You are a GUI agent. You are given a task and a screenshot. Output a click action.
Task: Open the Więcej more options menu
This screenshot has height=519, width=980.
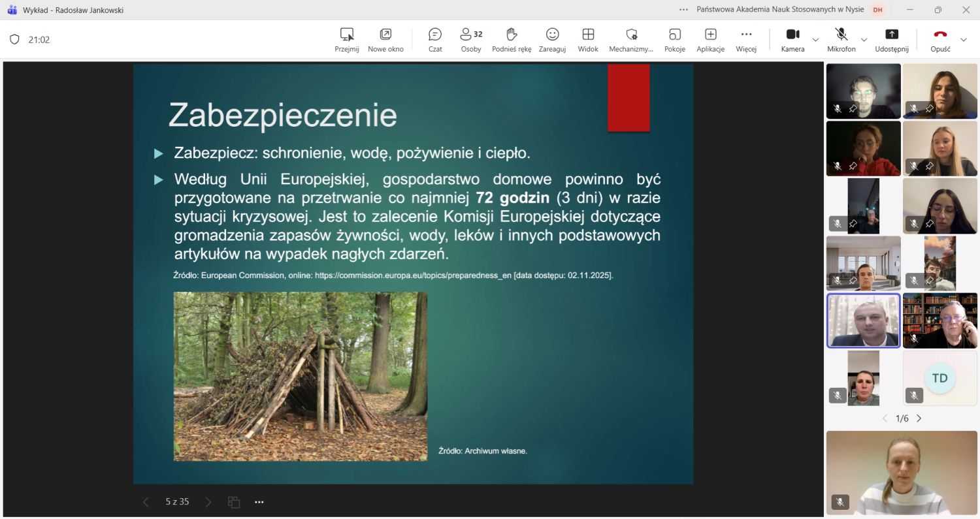746,39
